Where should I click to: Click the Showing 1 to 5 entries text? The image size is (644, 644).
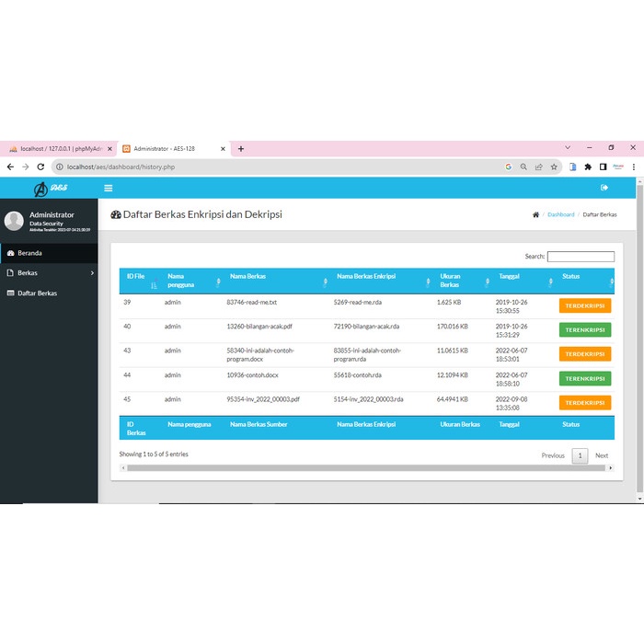tap(154, 454)
